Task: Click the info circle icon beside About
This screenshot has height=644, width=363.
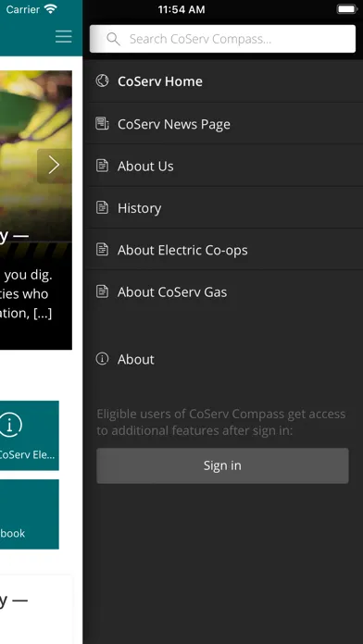Action: (x=102, y=359)
